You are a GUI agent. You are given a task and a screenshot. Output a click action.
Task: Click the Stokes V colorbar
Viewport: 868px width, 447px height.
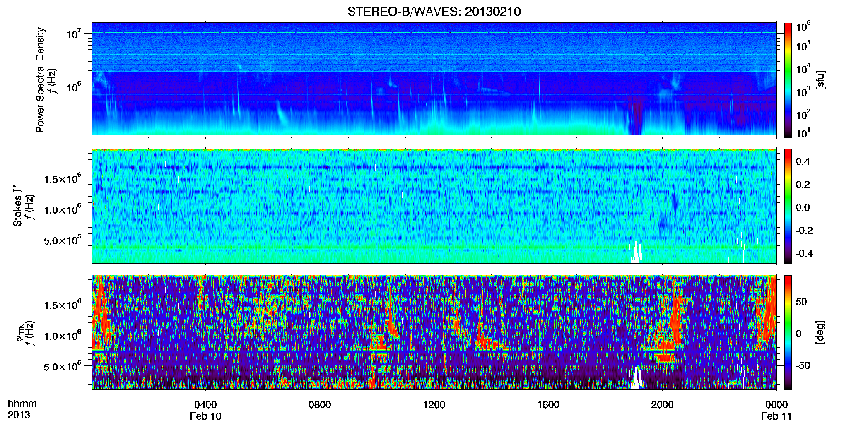pyautogui.click(x=788, y=206)
